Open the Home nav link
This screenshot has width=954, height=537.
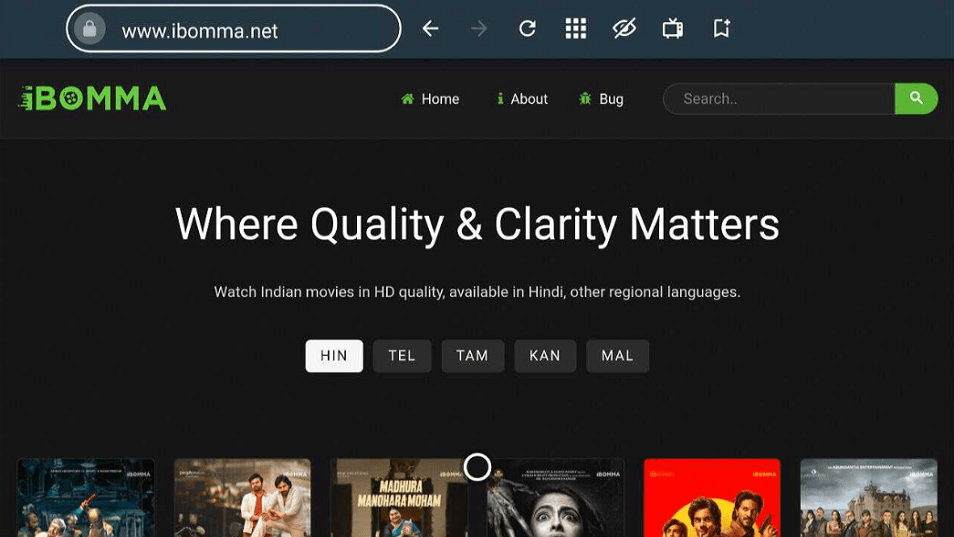pyautogui.click(x=430, y=99)
